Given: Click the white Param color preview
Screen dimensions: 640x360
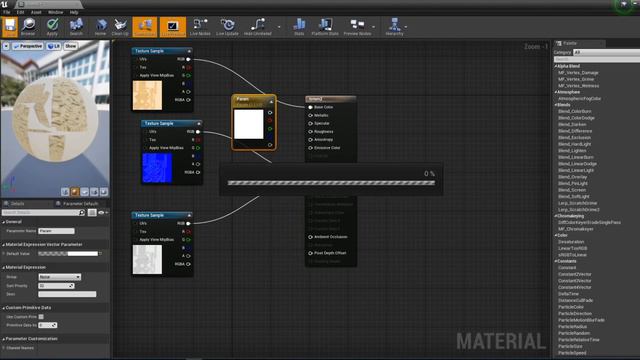Looking at the screenshot, I should 249,124.
